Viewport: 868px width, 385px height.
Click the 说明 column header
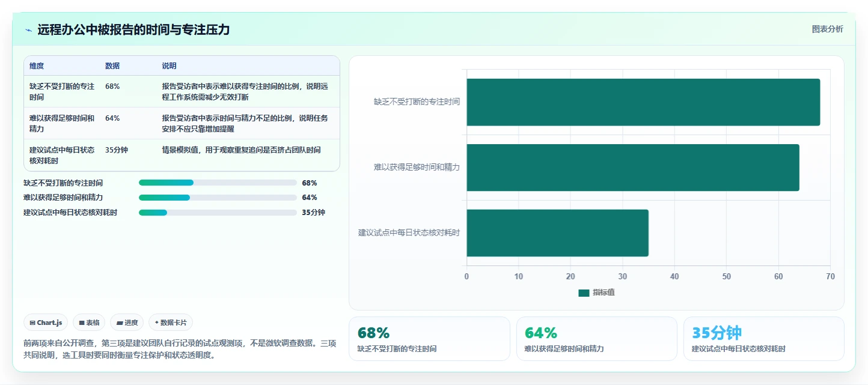pyautogui.click(x=169, y=66)
